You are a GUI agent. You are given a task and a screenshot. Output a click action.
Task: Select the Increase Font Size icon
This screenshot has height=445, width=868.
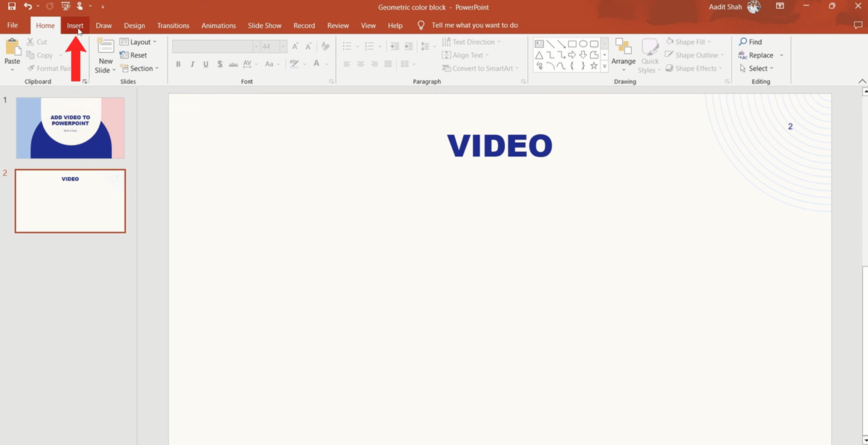coord(295,46)
